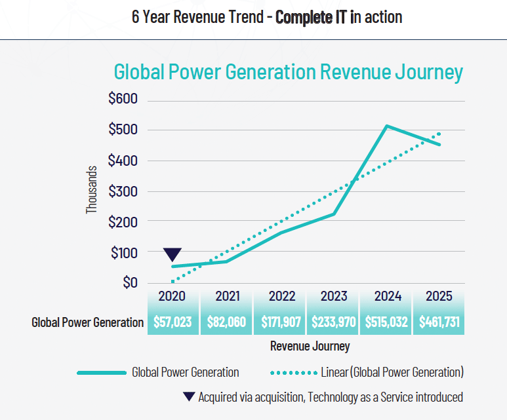Click the triangle icon in the legend
This screenshot has width=507, height=420.
coord(188,396)
